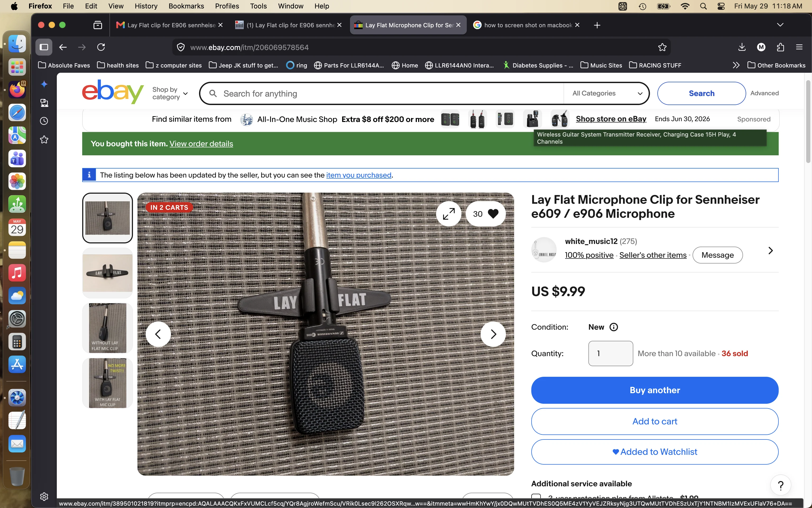Open the Tools menu
This screenshot has height=508, width=812.
(258, 6)
